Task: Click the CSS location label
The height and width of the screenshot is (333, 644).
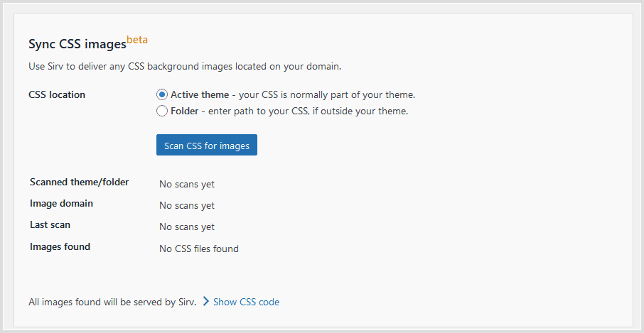Action: pyautogui.click(x=57, y=94)
